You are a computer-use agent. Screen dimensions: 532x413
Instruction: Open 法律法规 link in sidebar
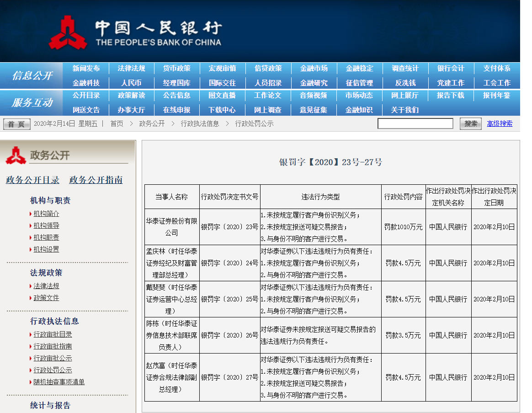[46, 286]
